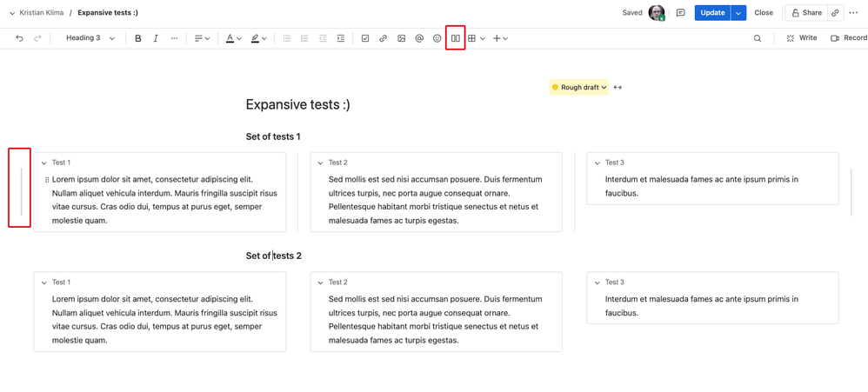This screenshot has height=392, width=868.
Task: Collapse Test 1 expand in first set
Action: pyautogui.click(x=43, y=163)
